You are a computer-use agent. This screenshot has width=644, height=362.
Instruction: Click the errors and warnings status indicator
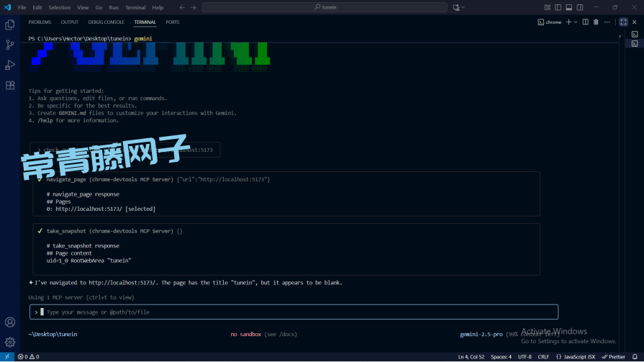pos(27,356)
